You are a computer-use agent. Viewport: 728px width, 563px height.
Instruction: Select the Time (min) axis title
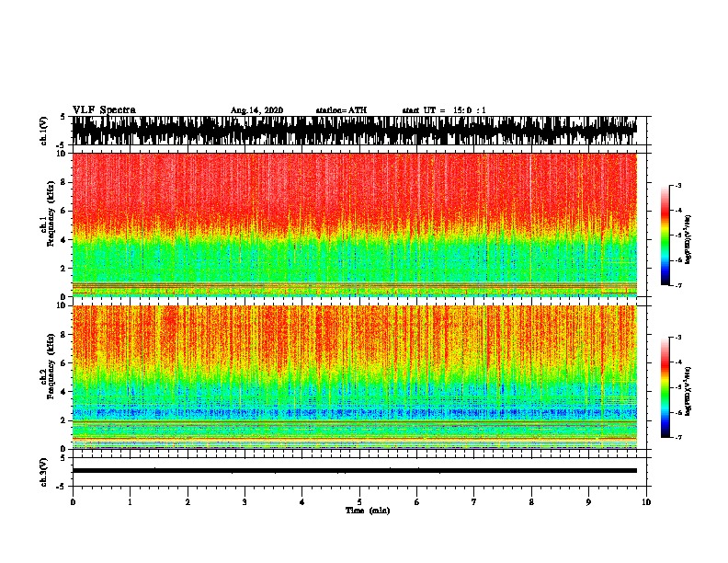[x=368, y=511]
